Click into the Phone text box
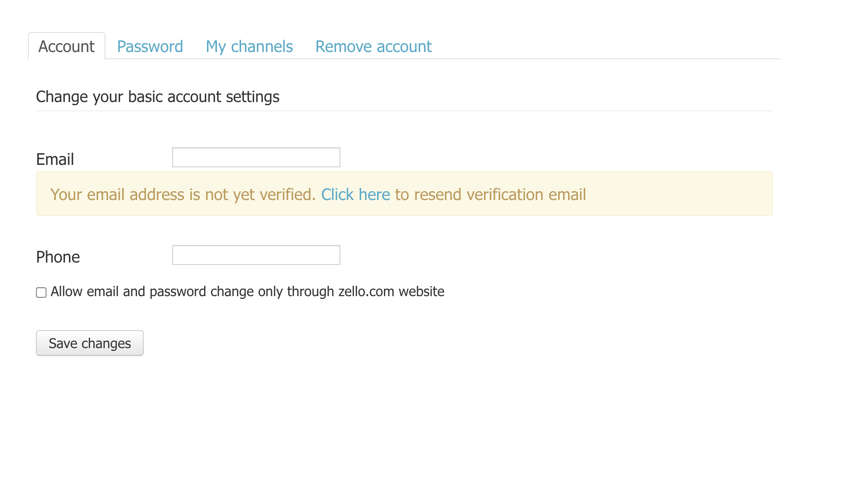Viewport: 868px width, 481px height. 256,255
